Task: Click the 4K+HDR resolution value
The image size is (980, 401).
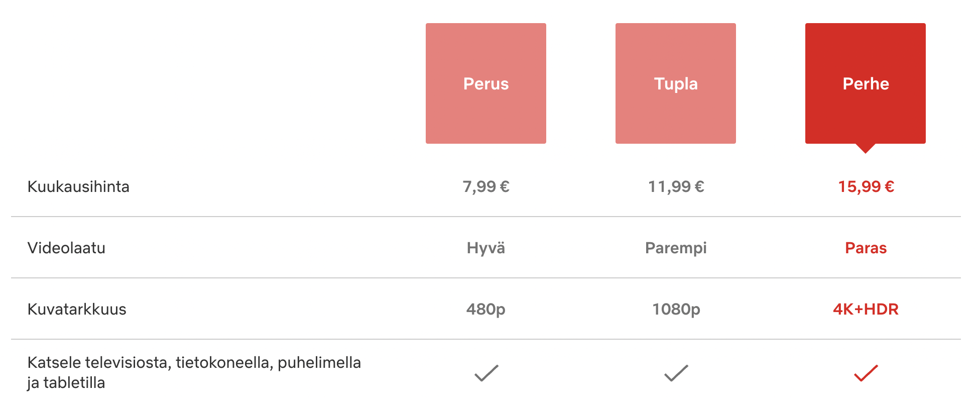Action: pos(866,309)
